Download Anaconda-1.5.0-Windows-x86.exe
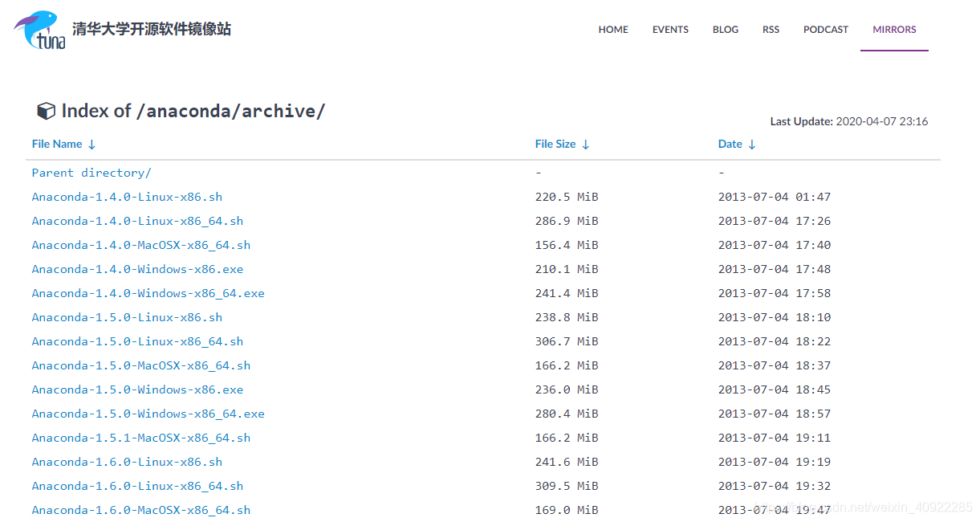 (137, 389)
